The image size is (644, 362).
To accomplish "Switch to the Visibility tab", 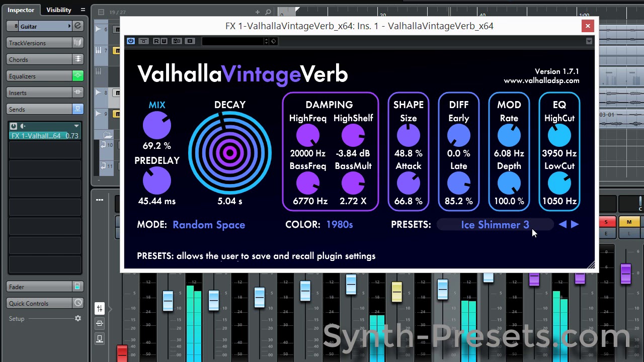I will point(59,10).
